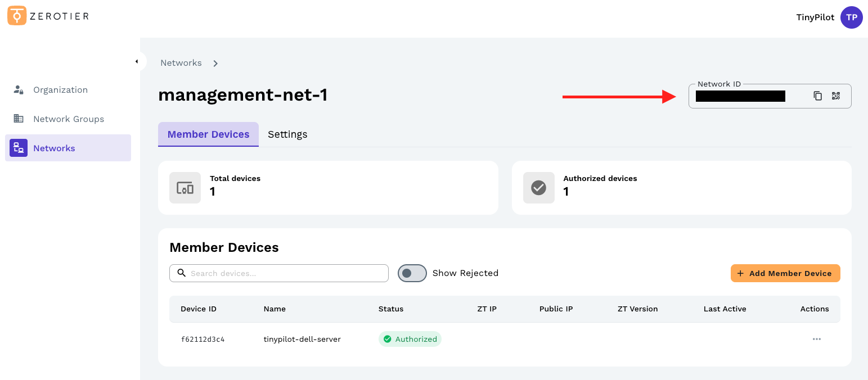The height and width of the screenshot is (380, 868).
Task: Open the TP profile avatar
Action: pyautogui.click(x=852, y=17)
